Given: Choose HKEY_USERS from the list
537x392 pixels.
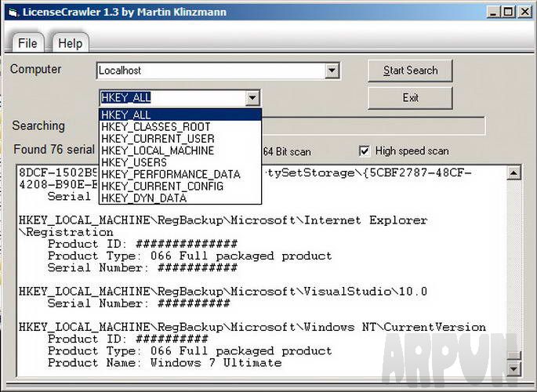Looking at the screenshot, I should click(x=180, y=162).
